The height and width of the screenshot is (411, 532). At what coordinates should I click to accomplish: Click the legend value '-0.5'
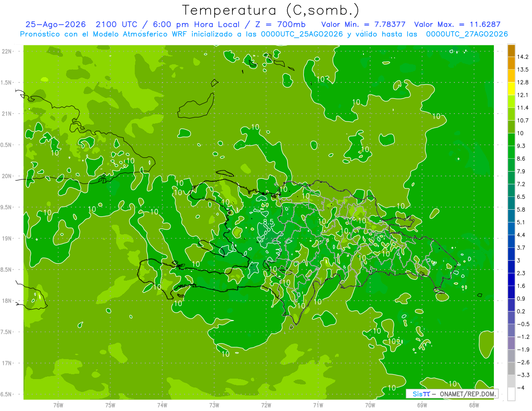(x=523, y=324)
